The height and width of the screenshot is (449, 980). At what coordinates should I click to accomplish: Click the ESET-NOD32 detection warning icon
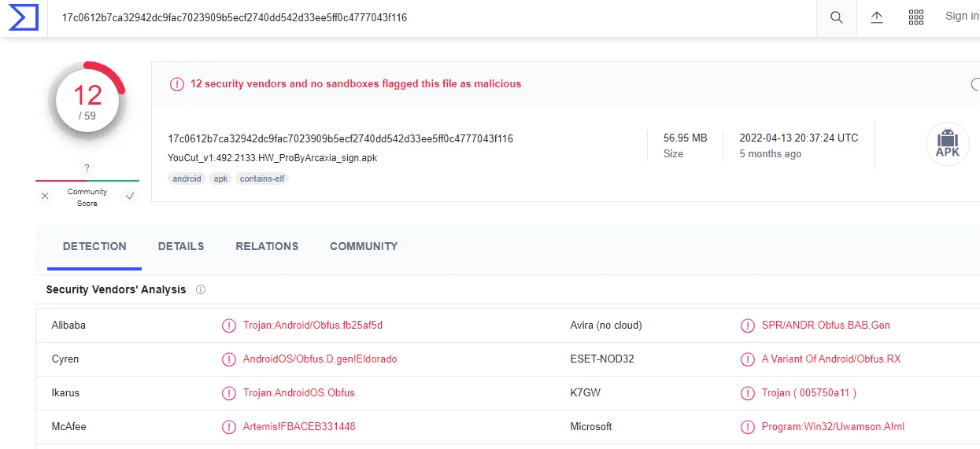[748, 359]
